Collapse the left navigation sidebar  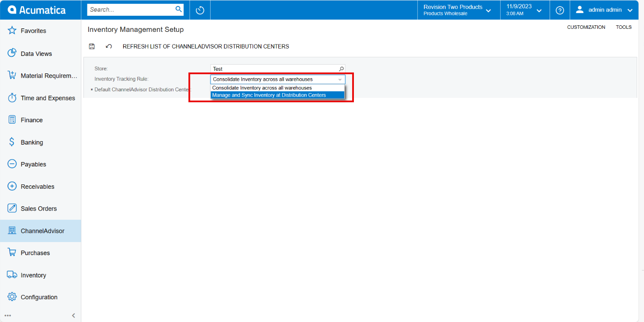point(73,315)
